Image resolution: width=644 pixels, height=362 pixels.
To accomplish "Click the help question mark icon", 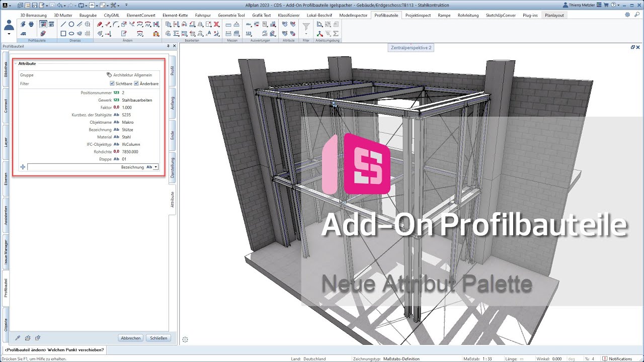I will [x=613, y=5].
